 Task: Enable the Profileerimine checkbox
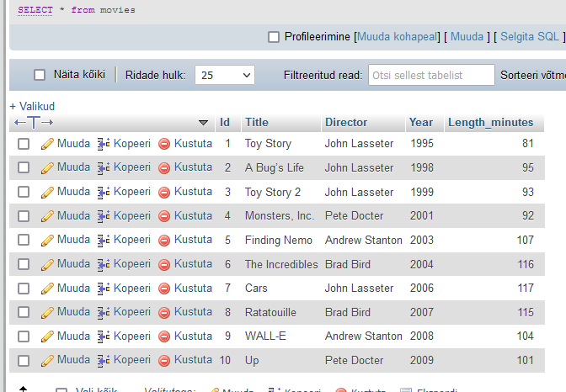pos(274,37)
